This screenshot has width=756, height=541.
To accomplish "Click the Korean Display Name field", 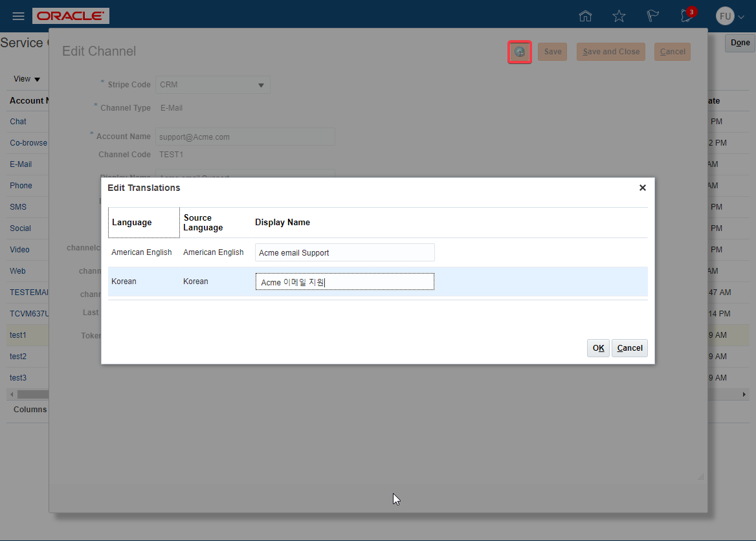I will pyautogui.click(x=345, y=282).
